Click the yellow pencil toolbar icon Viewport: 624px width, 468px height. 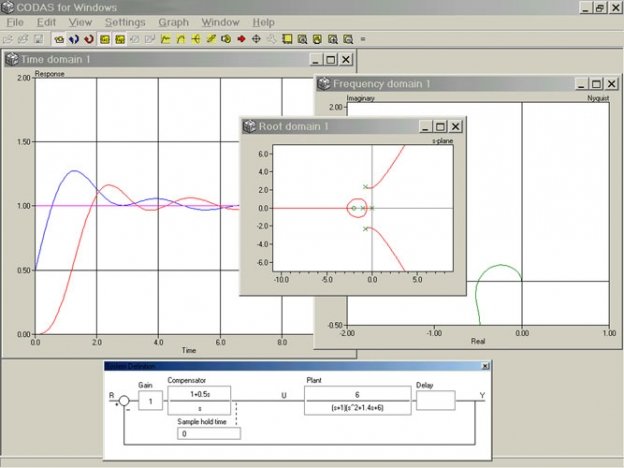[211, 40]
